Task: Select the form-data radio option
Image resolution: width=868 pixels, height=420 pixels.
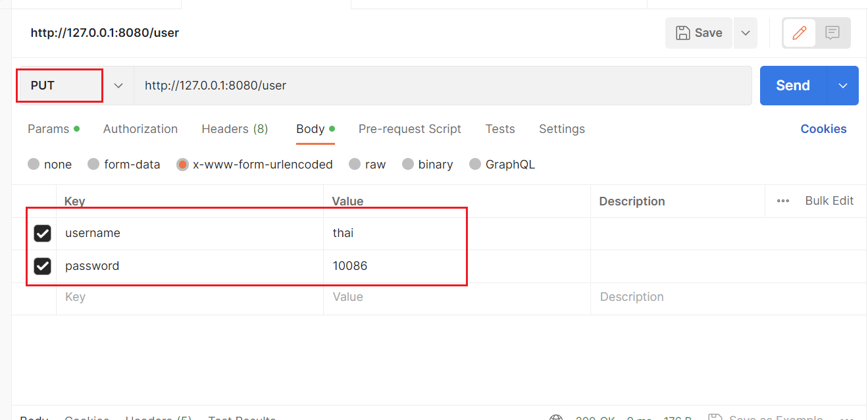Action: 93,165
